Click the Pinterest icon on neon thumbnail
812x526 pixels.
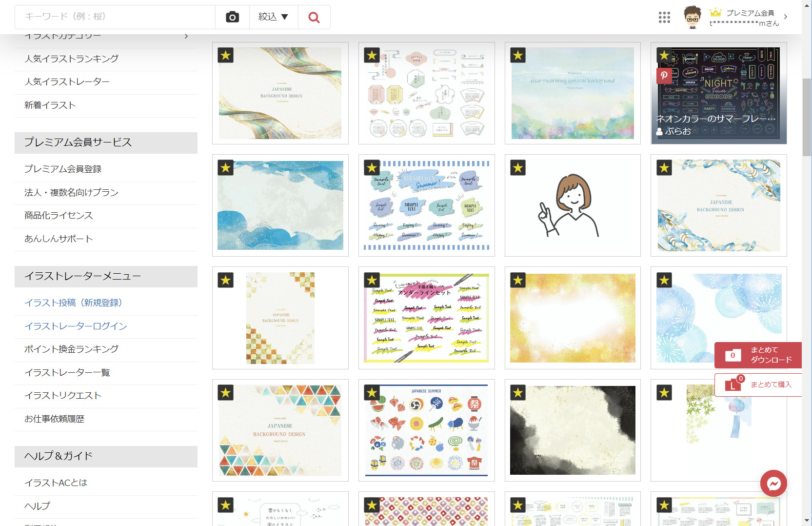pos(664,75)
